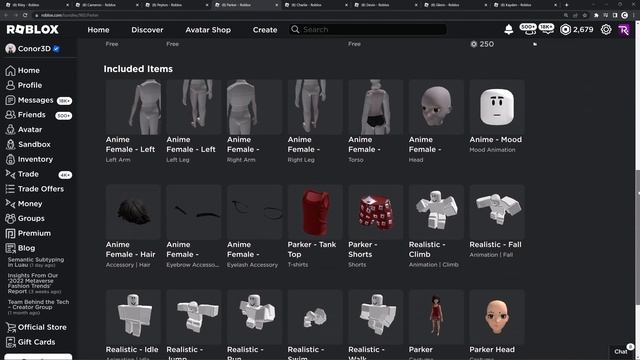Open the Parker costume thumbnail
The height and width of the screenshot is (360, 640).
pyautogui.click(x=436, y=317)
